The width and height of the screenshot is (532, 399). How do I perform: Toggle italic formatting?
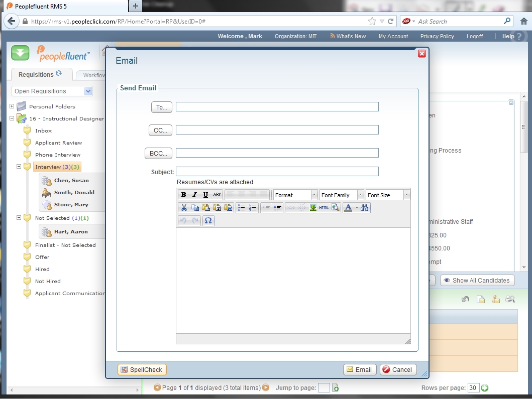tap(194, 195)
